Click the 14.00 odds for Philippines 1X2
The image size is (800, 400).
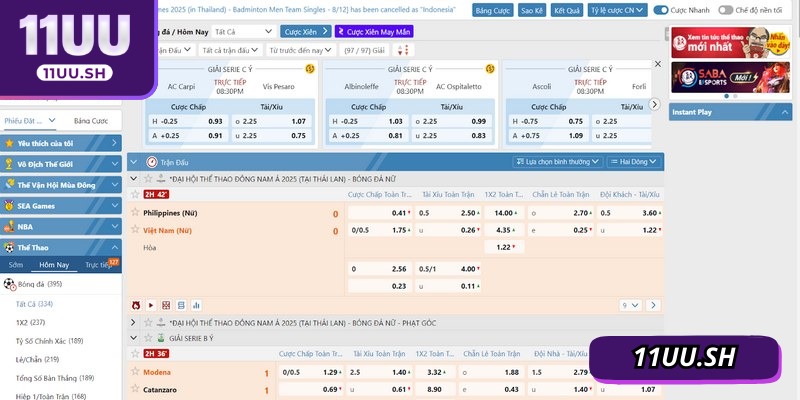click(x=504, y=213)
